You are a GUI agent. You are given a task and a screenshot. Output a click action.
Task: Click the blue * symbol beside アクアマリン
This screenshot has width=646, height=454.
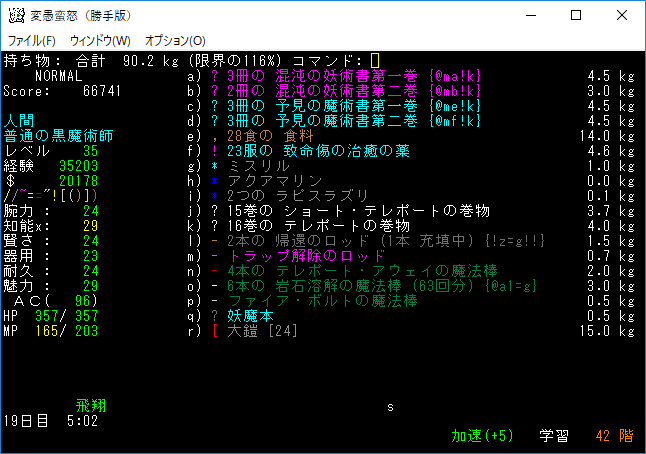click(x=215, y=181)
